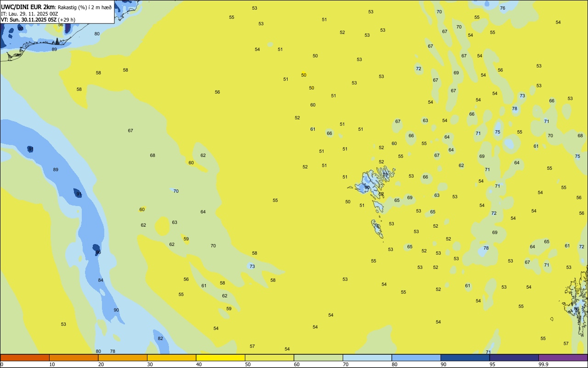Click the '40' legend tick label

(x=199, y=364)
